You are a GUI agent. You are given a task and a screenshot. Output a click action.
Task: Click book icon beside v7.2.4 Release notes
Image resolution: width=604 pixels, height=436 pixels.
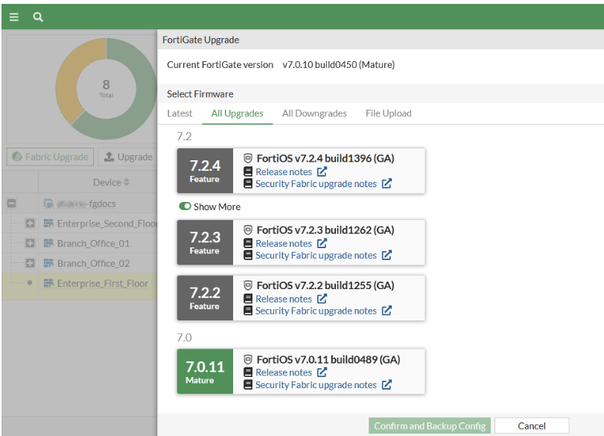click(x=248, y=171)
